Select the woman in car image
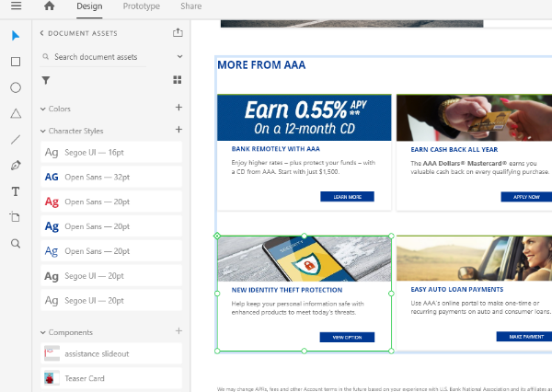 coord(474,259)
